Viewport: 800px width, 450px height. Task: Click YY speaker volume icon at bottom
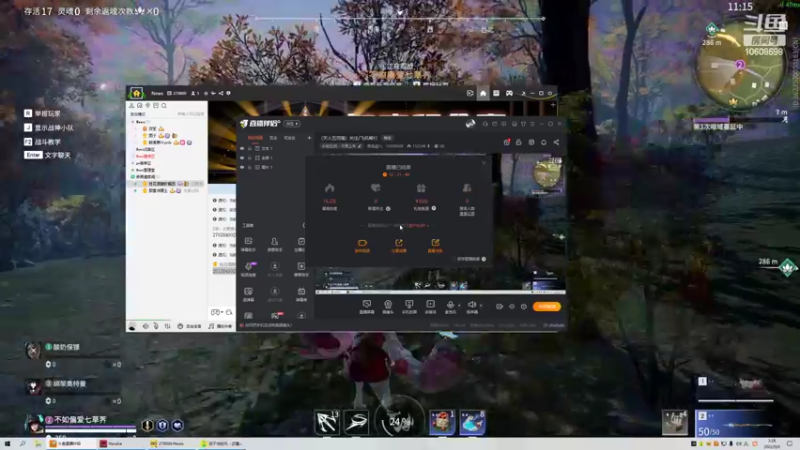click(146, 326)
